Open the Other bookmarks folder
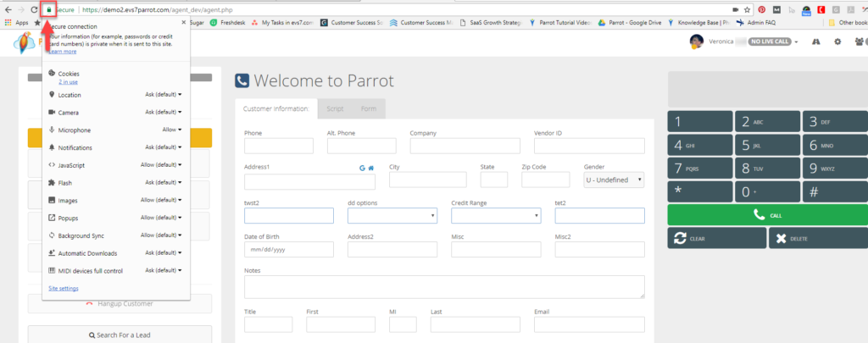The width and height of the screenshot is (868, 343). click(x=848, y=23)
